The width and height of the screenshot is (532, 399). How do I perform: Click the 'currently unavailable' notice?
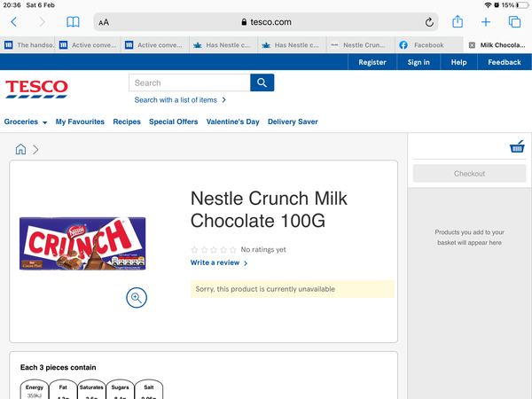(x=292, y=289)
